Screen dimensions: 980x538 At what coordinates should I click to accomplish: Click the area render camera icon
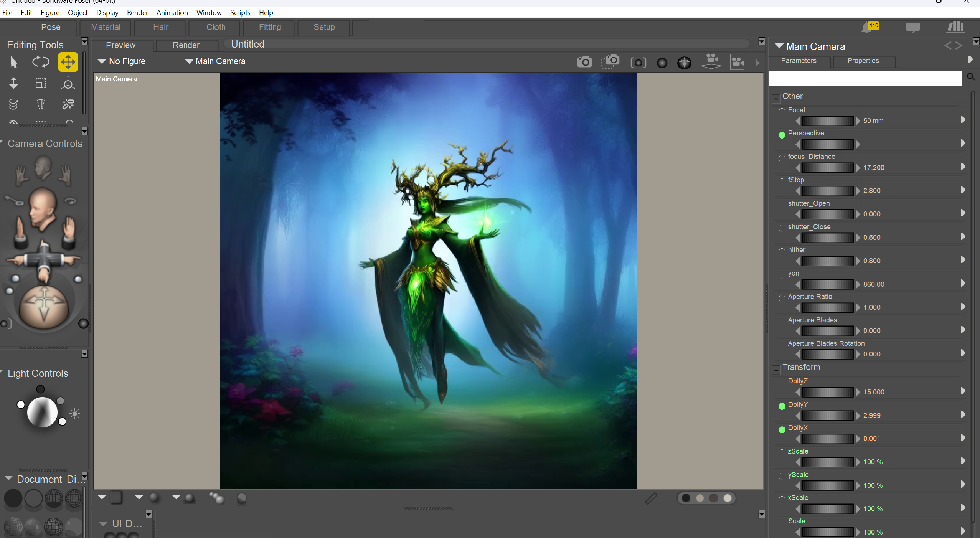pos(610,61)
